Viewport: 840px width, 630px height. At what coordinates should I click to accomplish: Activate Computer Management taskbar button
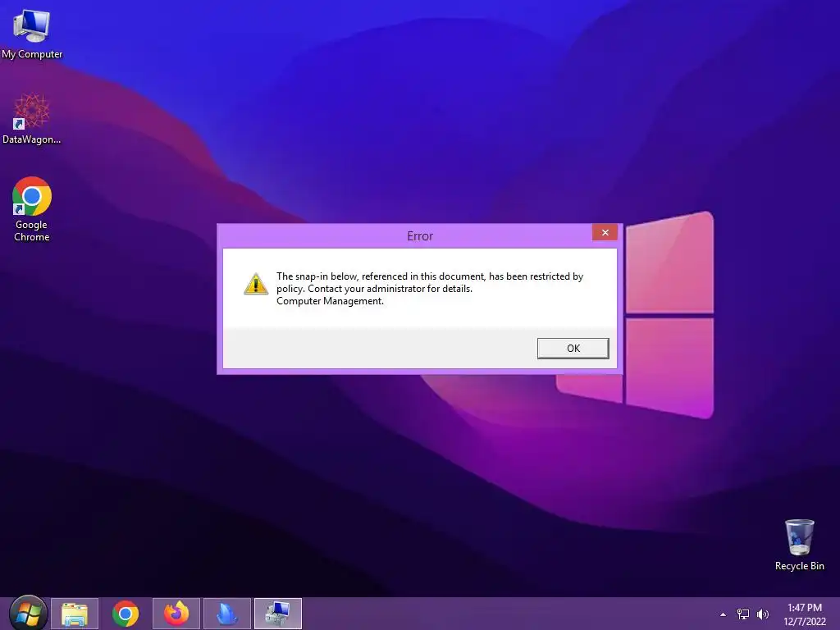pyautogui.click(x=278, y=614)
